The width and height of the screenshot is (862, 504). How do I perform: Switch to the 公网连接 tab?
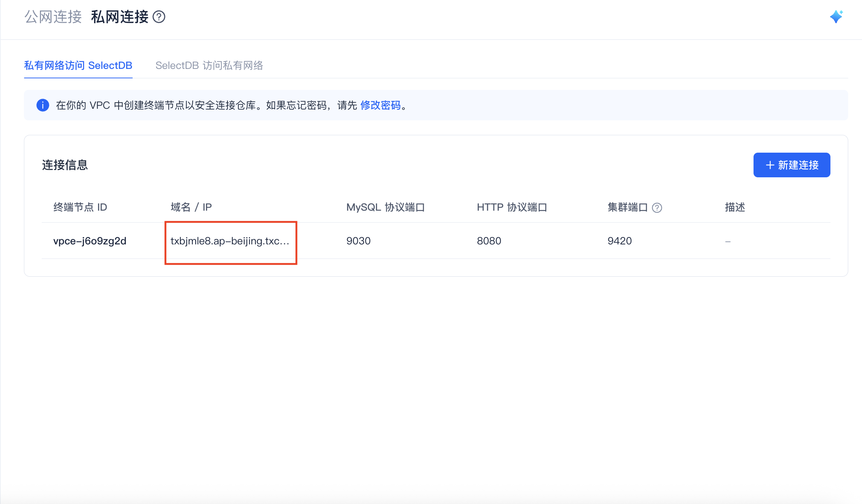(x=53, y=17)
